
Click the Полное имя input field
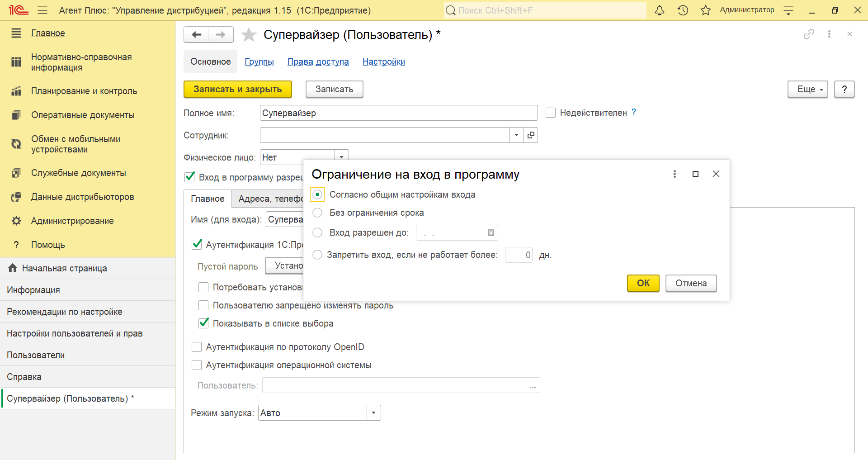399,113
